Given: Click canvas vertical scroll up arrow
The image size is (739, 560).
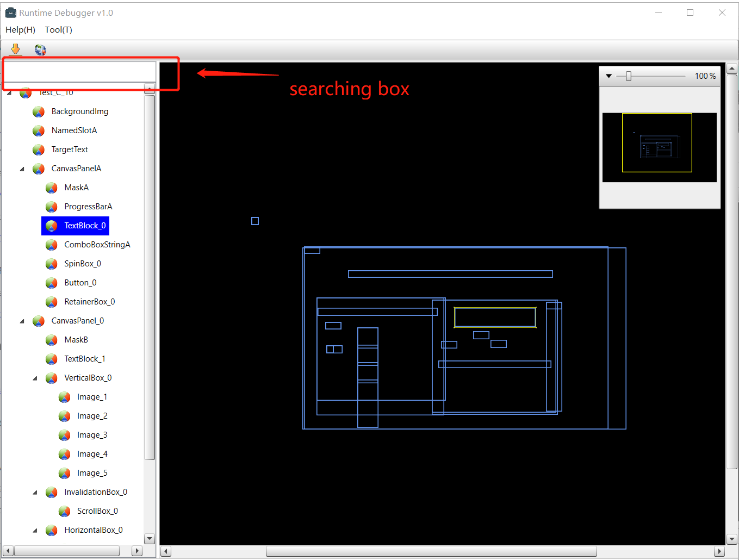Looking at the screenshot, I should [x=732, y=69].
